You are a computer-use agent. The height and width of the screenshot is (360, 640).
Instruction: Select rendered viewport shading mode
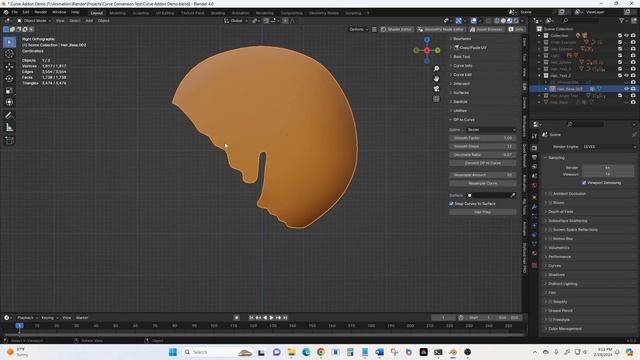[516, 21]
